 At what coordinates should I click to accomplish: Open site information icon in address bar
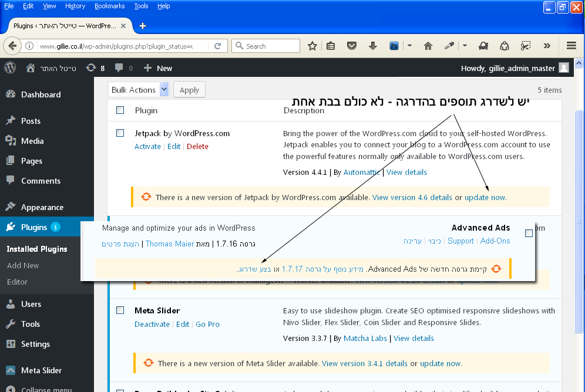point(29,46)
